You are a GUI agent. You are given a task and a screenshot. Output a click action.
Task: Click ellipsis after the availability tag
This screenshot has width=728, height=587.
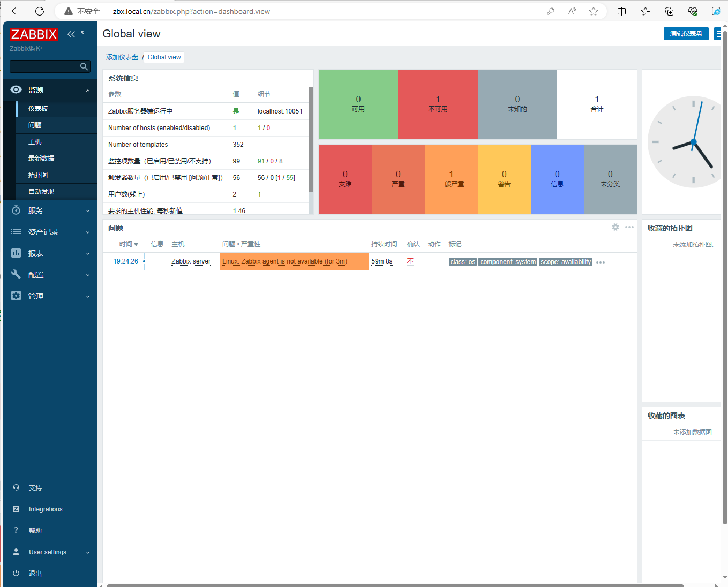601,262
